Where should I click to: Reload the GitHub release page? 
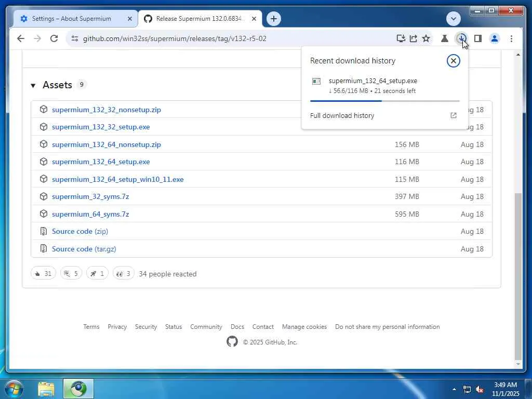(x=54, y=38)
